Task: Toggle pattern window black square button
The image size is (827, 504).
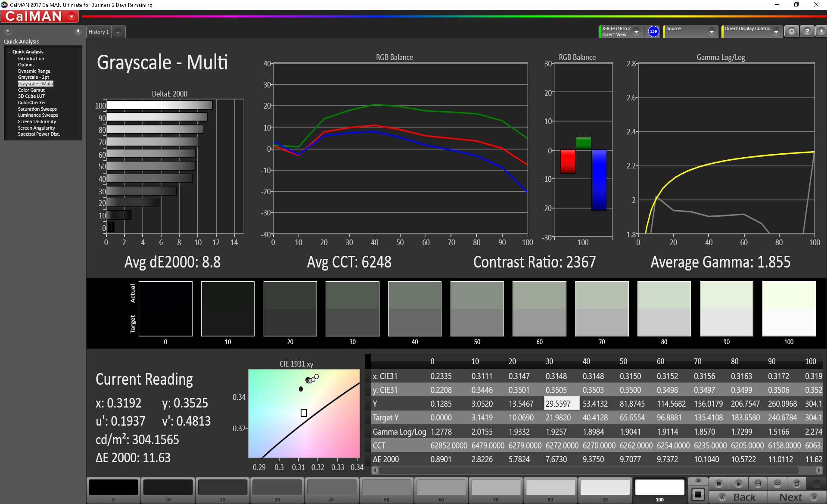Action: pos(698,495)
